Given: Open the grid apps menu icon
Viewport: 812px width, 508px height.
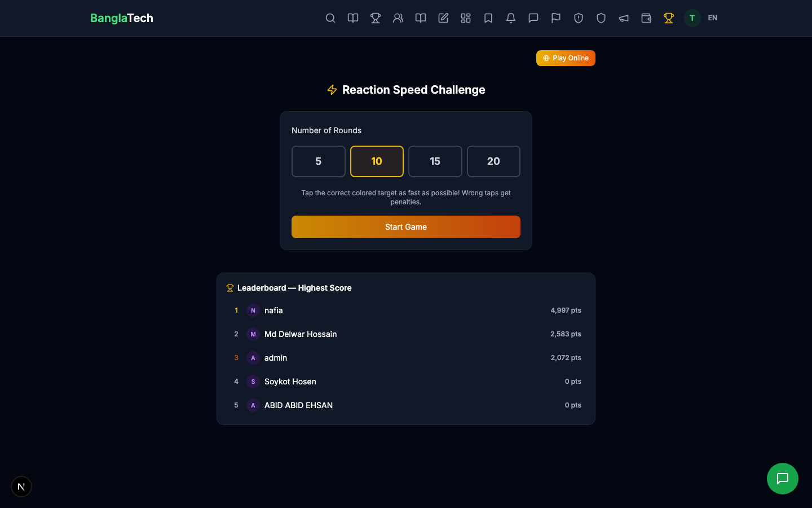Looking at the screenshot, I should [x=466, y=18].
